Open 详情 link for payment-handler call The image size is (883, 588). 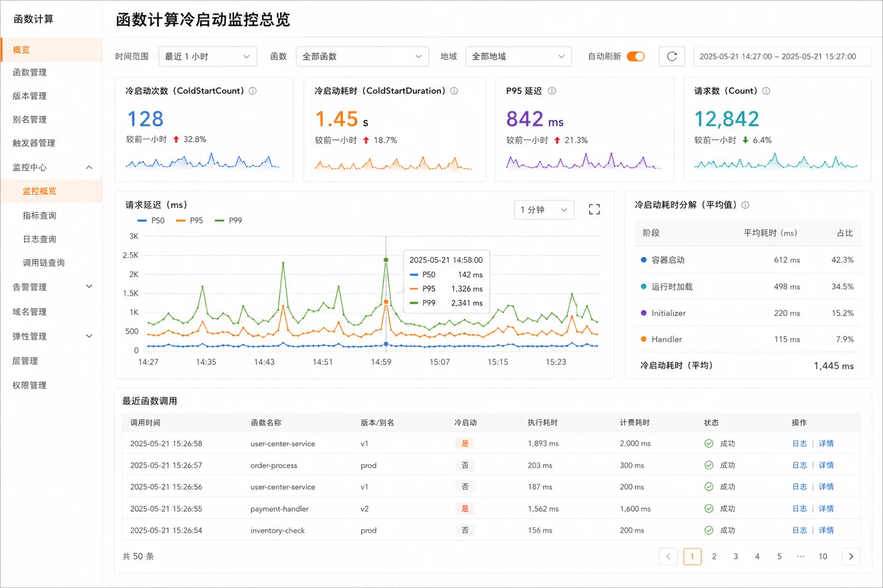(826, 509)
